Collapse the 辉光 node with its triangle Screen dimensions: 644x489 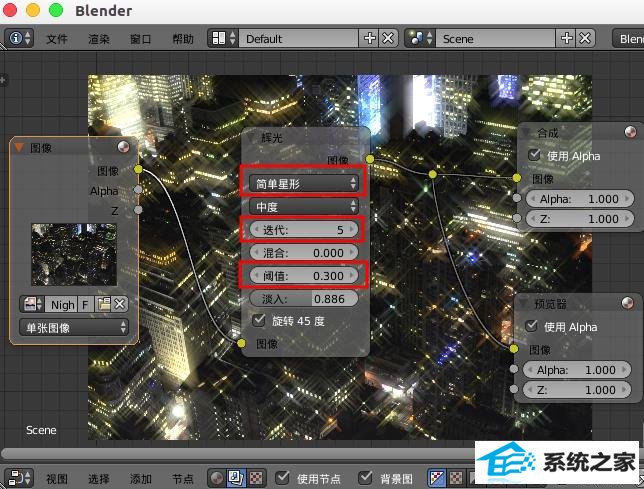point(251,138)
